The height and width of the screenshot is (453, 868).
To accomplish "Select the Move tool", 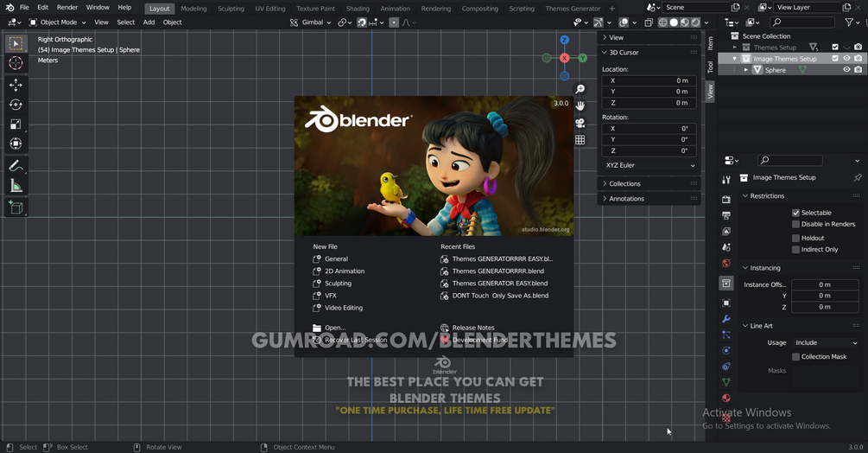I will coord(16,85).
